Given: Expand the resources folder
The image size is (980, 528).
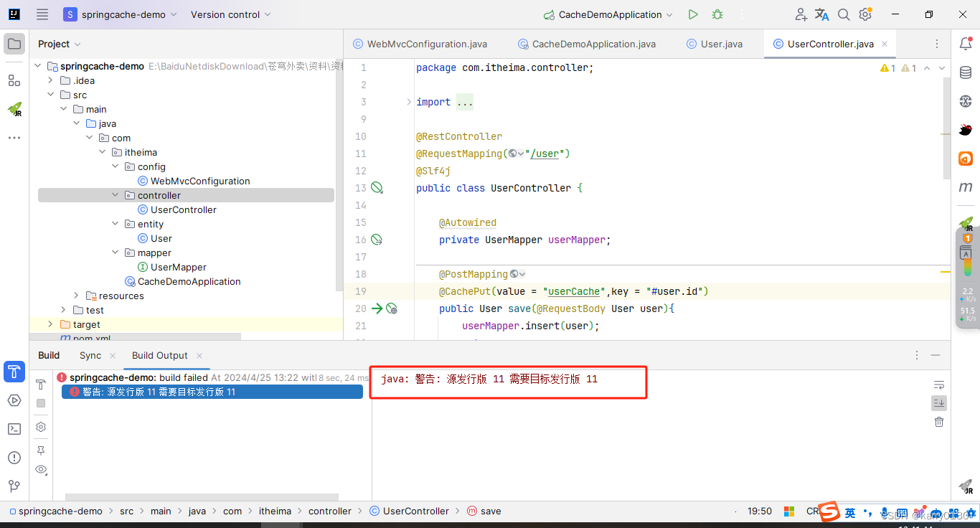Looking at the screenshot, I should (x=77, y=296).
